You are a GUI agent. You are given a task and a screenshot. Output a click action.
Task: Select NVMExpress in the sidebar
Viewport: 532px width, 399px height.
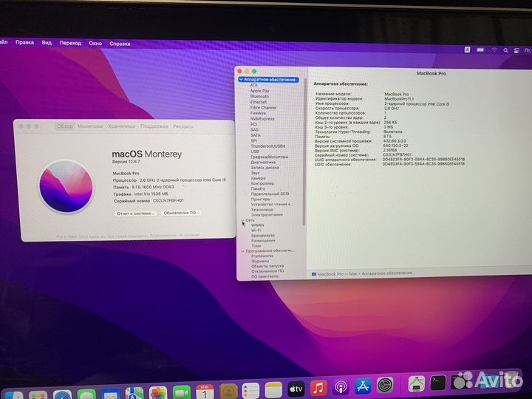(262, 119)
